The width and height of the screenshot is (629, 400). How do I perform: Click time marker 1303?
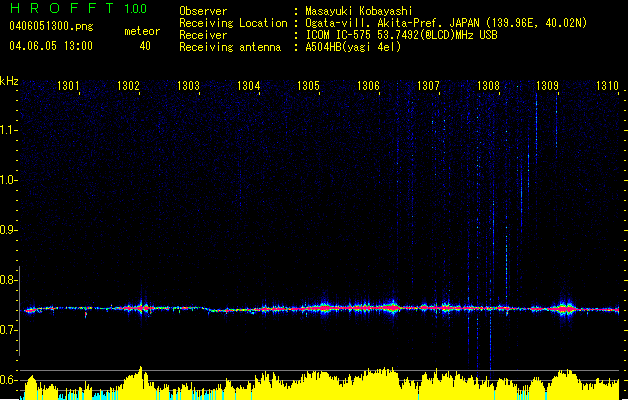pos(188,86)
